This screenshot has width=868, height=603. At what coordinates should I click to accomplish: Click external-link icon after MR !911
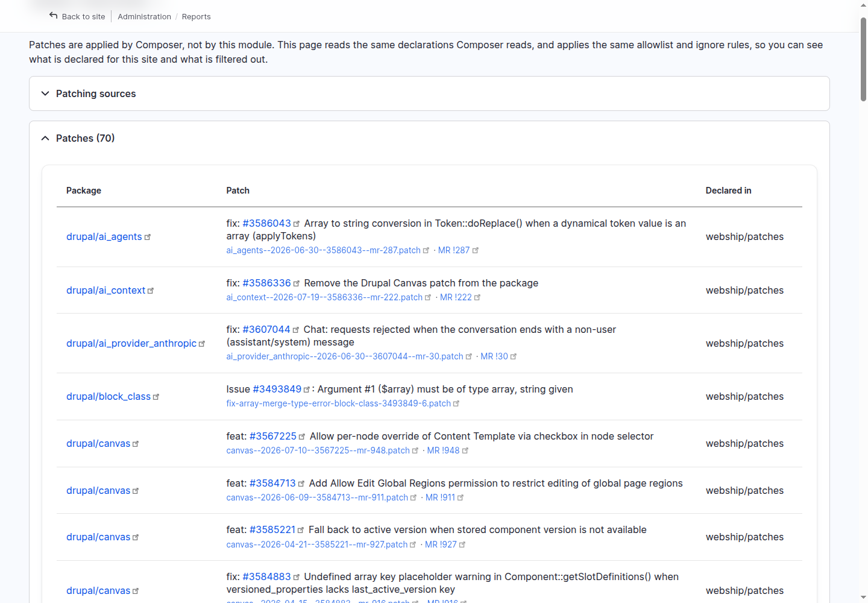coord(461,497)
